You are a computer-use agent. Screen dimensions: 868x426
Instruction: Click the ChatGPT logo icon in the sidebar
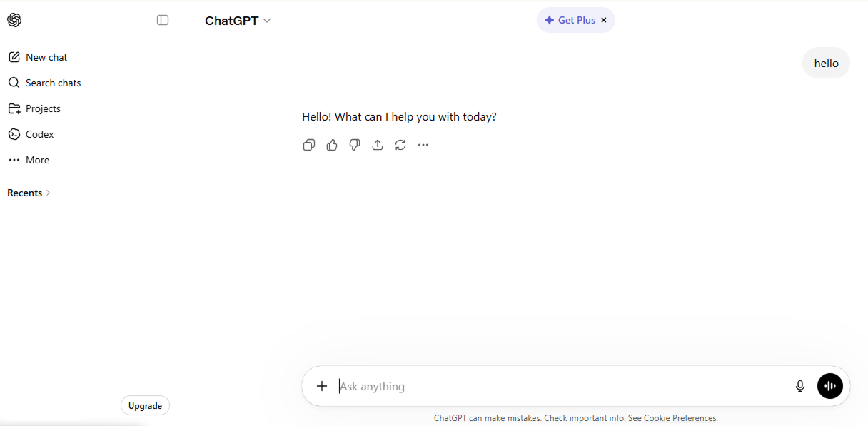14,20
